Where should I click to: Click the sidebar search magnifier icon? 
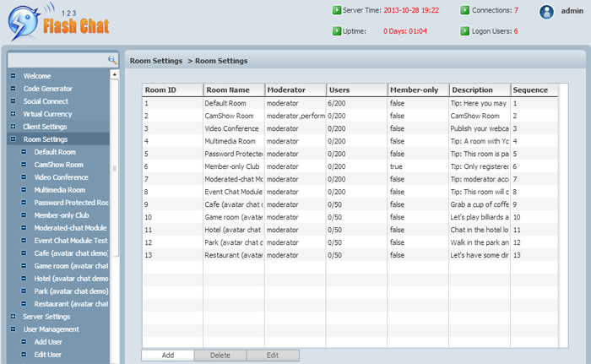[x=111, y=60]
